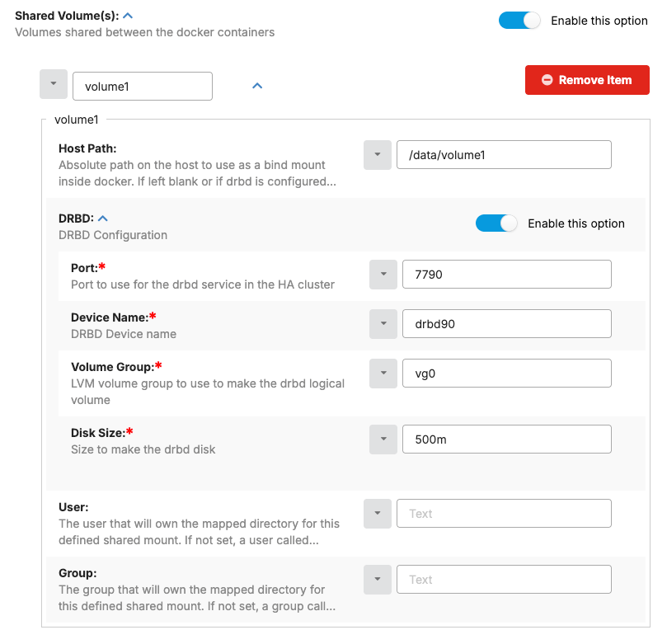The image size is (667, 644).
Task: Edit the Disk Size field 500m
Action: [506, 440]
